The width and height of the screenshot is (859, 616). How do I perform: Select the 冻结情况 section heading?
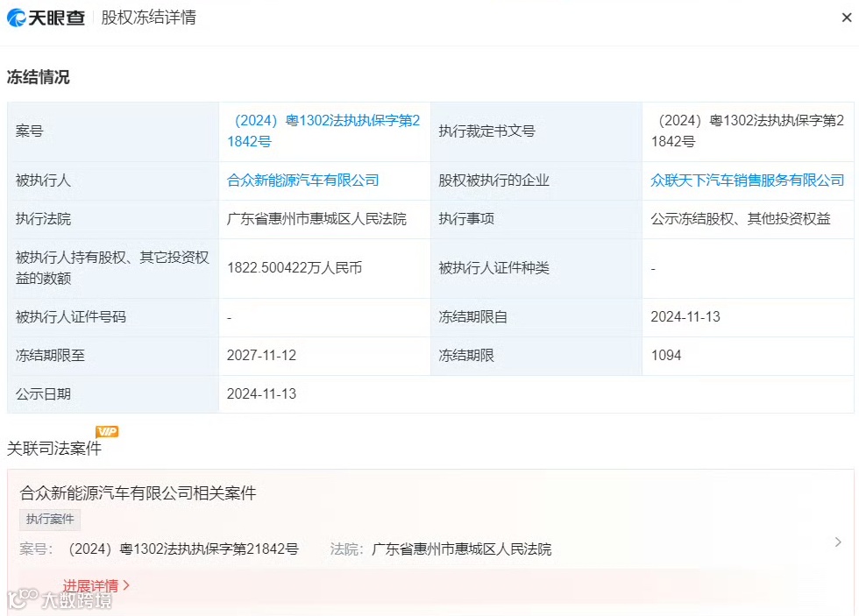(x=39, y=77)
